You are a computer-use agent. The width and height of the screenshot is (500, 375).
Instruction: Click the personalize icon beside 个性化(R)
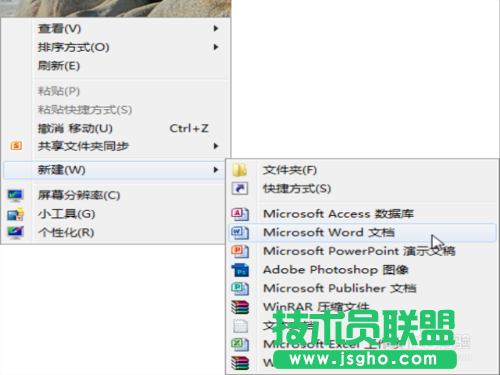pos(15,232)
